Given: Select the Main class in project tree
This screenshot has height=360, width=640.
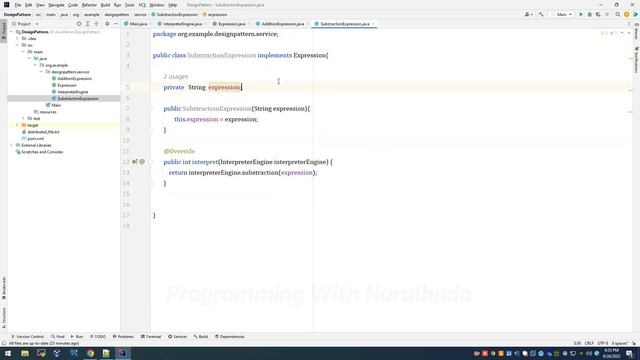Looking at the screenshot, I should [56, 105].
